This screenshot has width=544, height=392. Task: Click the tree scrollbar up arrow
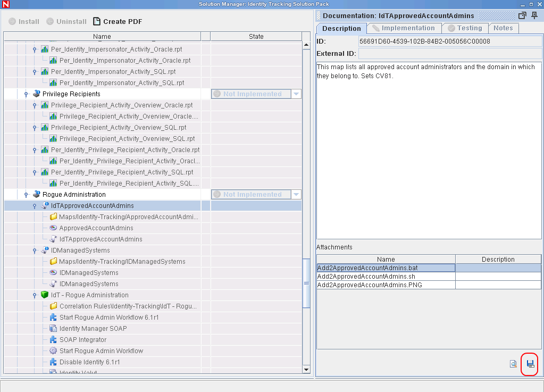306,45
